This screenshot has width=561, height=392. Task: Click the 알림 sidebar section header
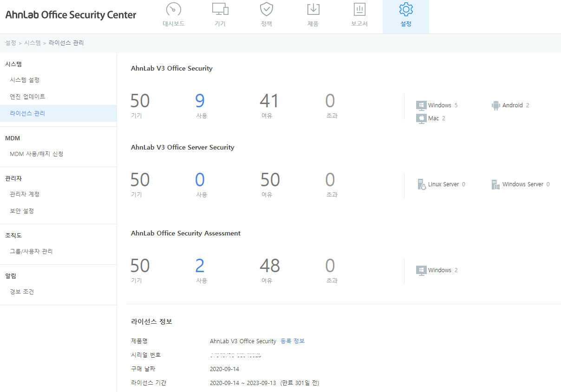click(11, 276)
